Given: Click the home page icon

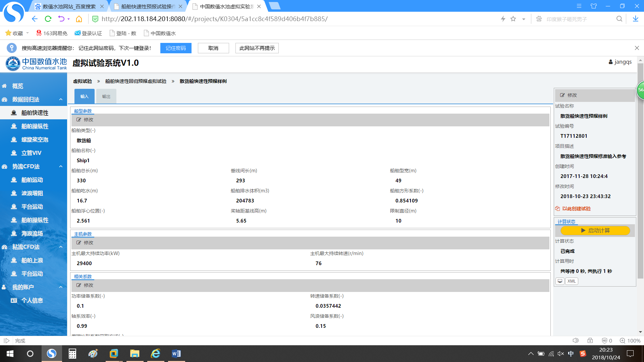Looking at the screenshot, I should [79, 19].
